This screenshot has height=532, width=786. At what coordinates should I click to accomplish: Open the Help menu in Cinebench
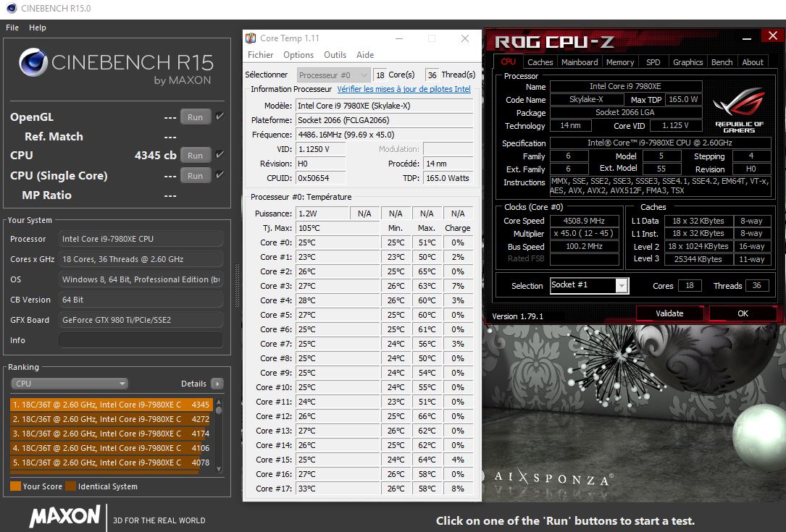pos(38,28)
